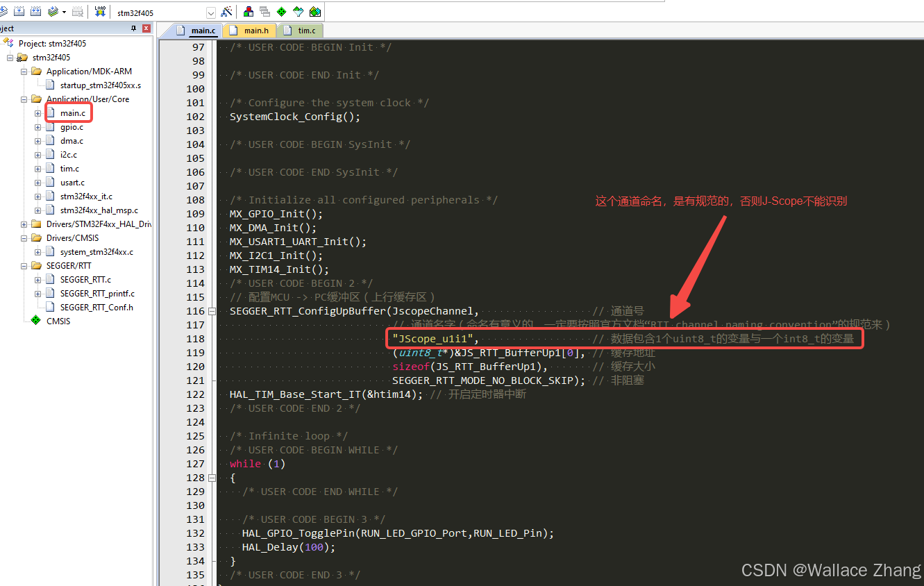Click the gpio.c file icon
This screenshot has width=924, height=586.
coord(51,127)
